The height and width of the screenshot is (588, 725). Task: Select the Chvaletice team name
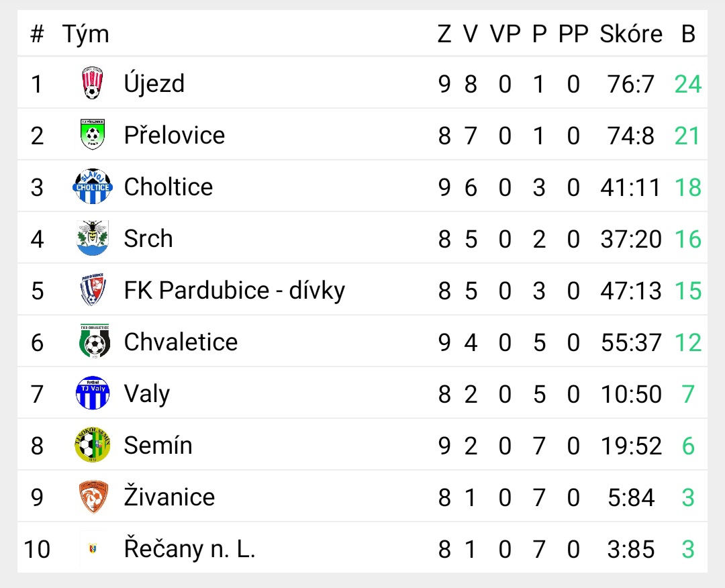181,342
